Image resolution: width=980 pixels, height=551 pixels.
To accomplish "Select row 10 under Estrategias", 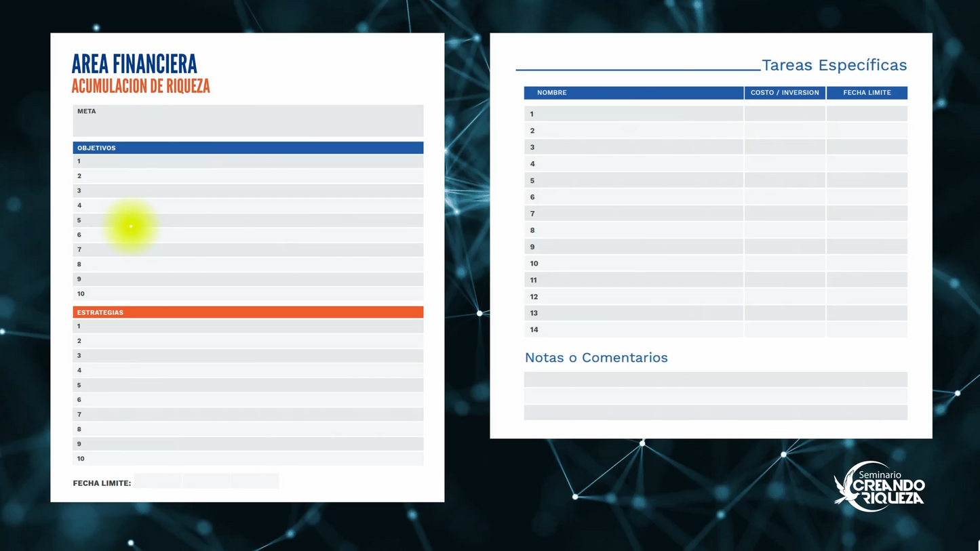I will (248, 459).
